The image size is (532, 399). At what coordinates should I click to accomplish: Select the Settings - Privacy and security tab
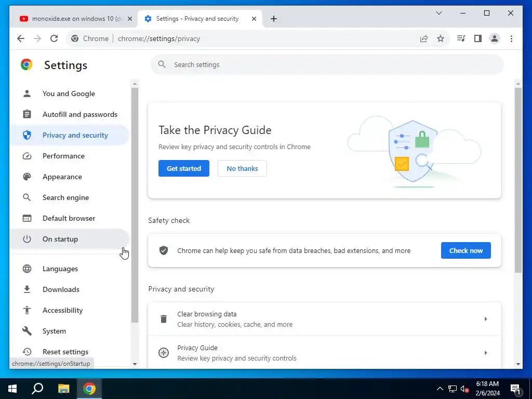coord(200,19)
